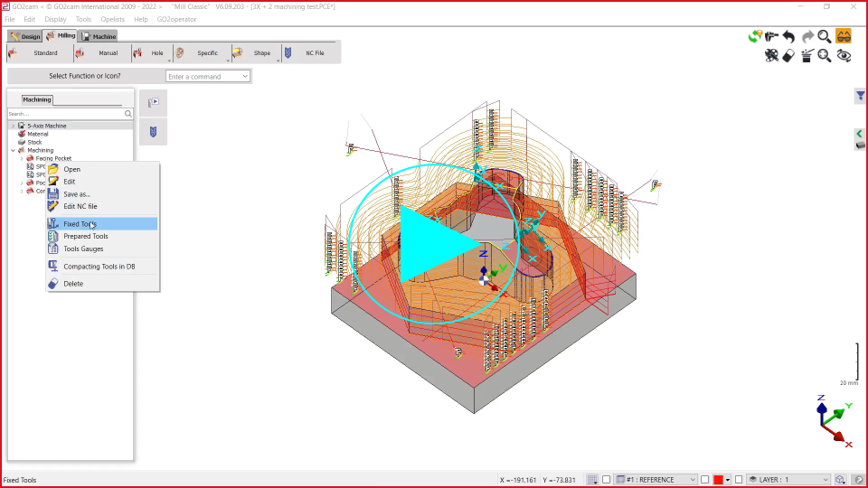Open the LAYER : 1 dropdown
Image resolution: width=868 pixels, height=488 pixels.
(787, 480)
